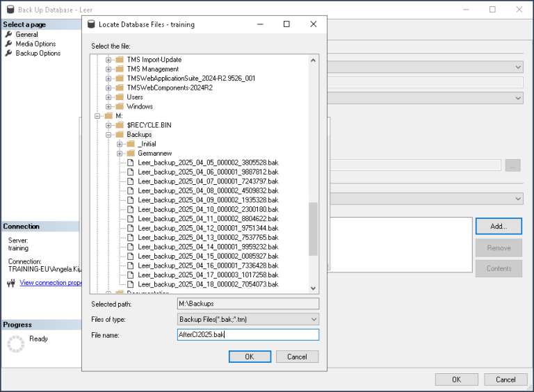Select Leer_backup_2025_04_18_000002_7054073.bak file

coord(208,284)
